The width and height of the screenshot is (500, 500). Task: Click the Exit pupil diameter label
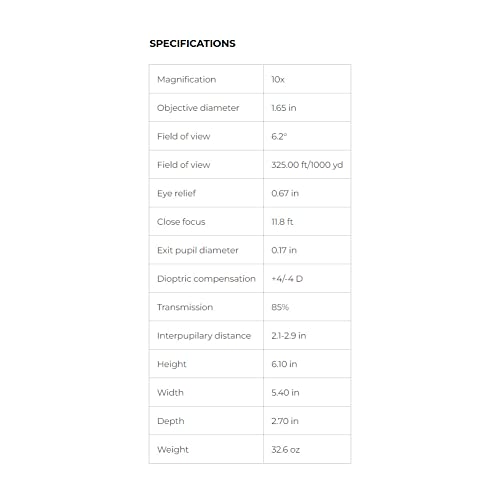198,250
